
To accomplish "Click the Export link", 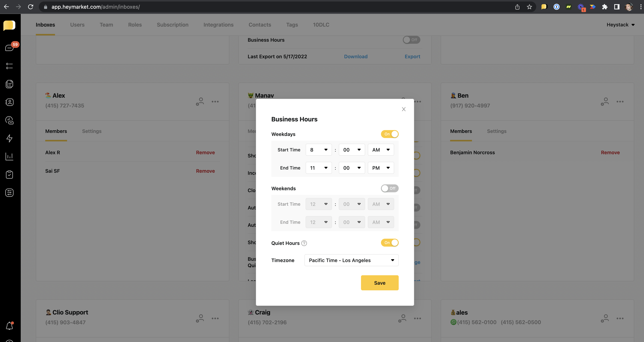I will [x=412, y=57].
